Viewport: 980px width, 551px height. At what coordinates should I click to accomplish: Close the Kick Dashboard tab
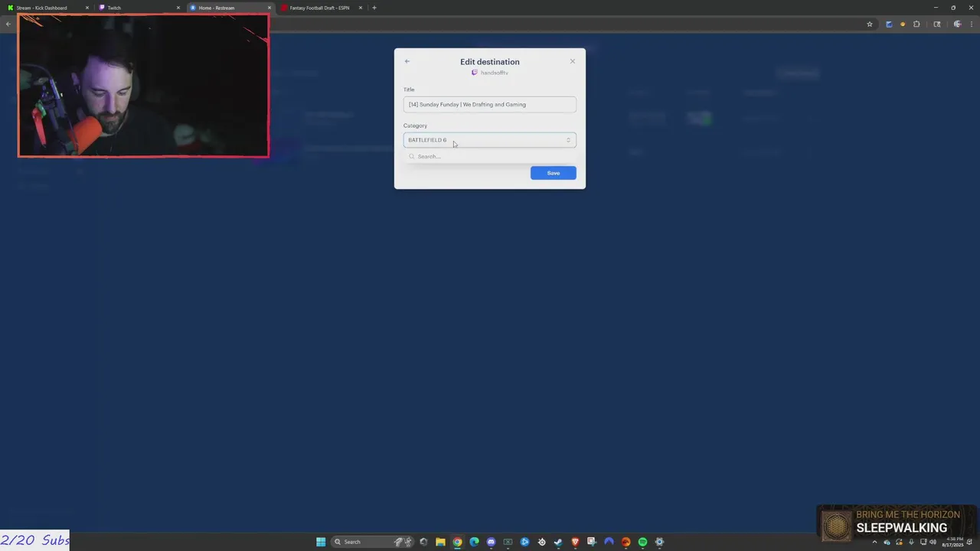87,8
